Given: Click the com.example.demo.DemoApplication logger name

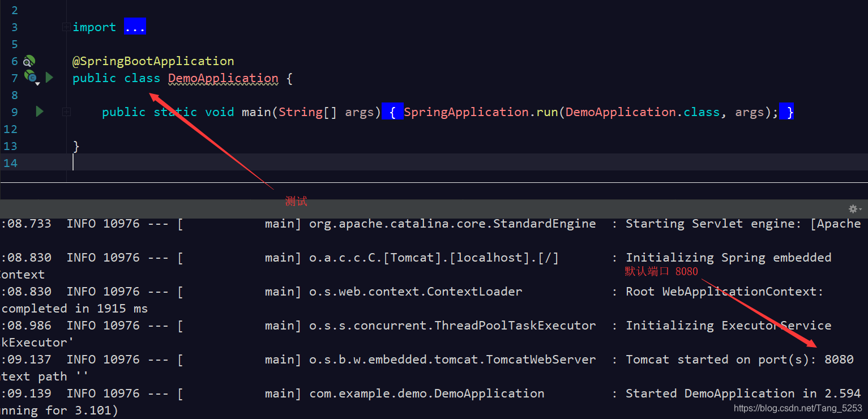Looking at the screenshot, I should 427,394.
